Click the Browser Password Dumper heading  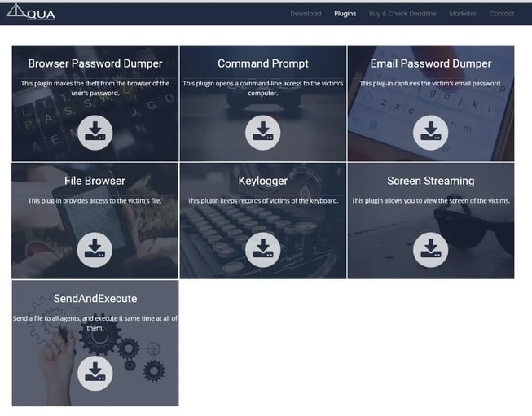point(95,63)
